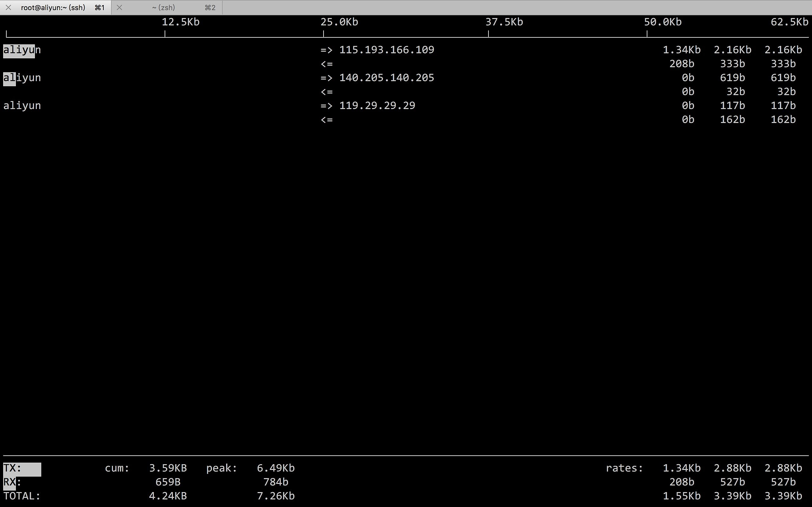Click the peak: 6.49Kb value
This screenshot has height=507, width=812.
pos(275,468)
